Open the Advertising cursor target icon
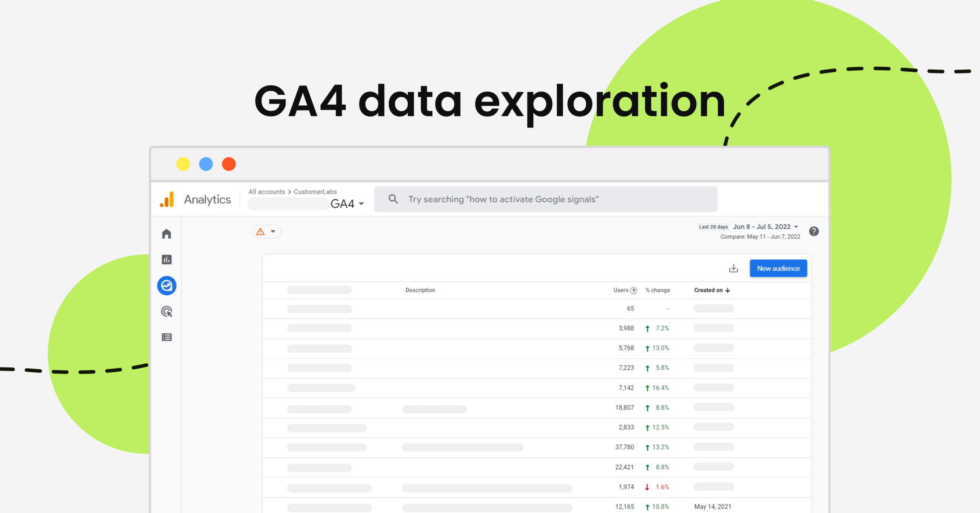Image resolution: width=980 pixels, height=513 pixels. pyautogui.click(x=167, y=311)
